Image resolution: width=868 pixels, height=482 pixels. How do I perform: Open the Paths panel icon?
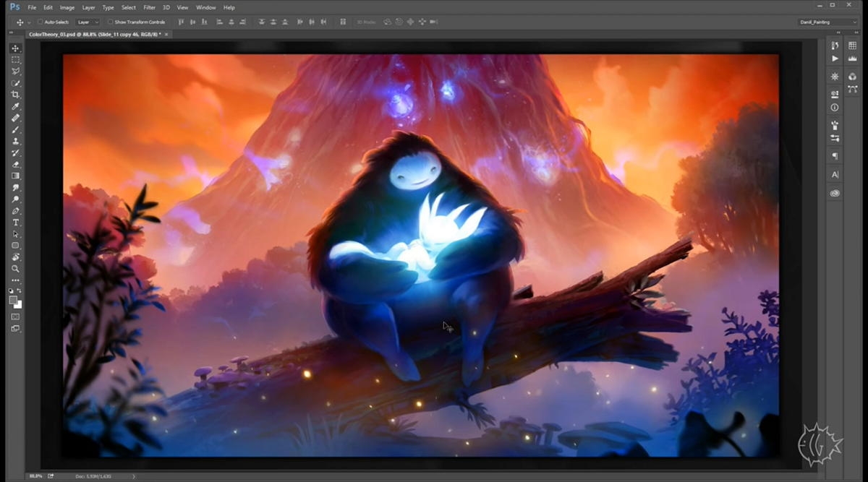point(852,90)
